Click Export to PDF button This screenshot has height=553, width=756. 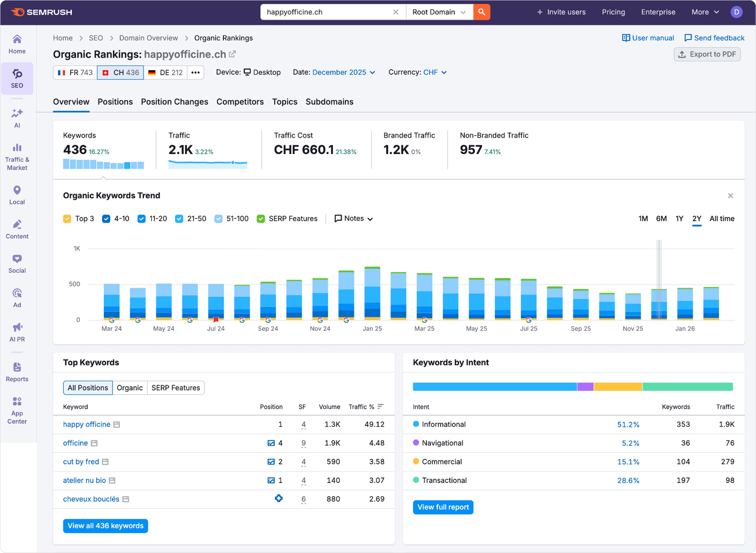[707, 54]
